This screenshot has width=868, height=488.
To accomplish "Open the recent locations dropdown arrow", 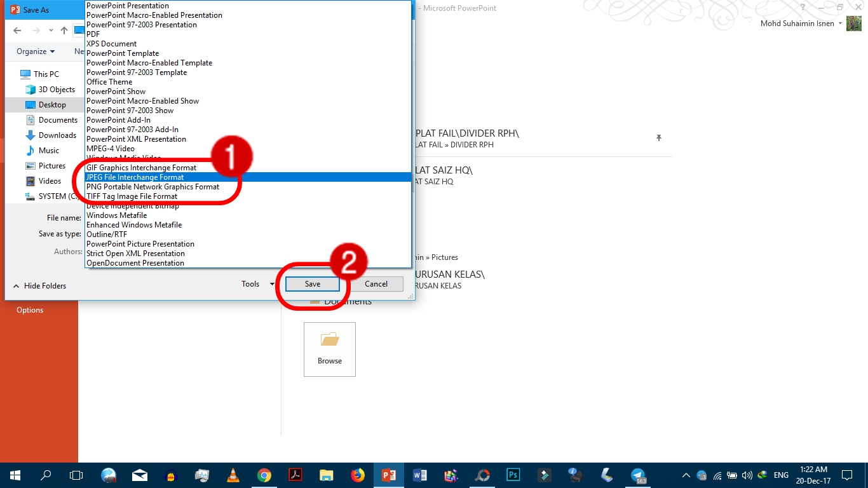I will click(x=51, y=30).
